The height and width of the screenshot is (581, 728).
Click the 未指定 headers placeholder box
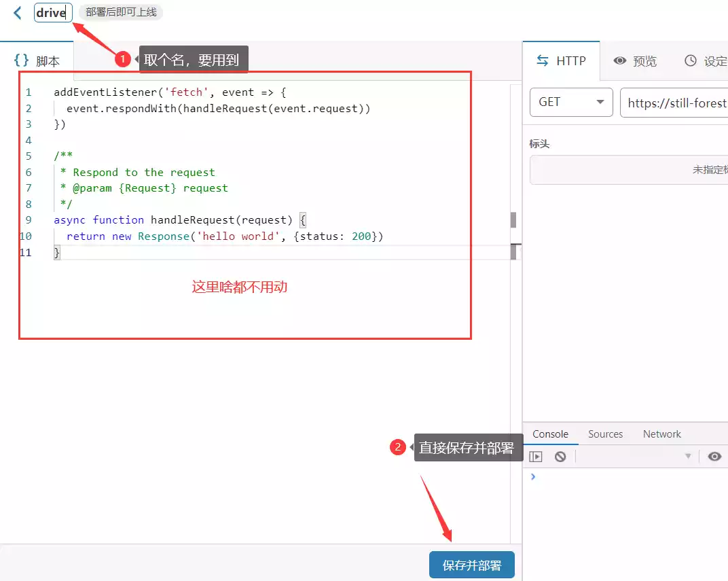(x=629, y=170)
